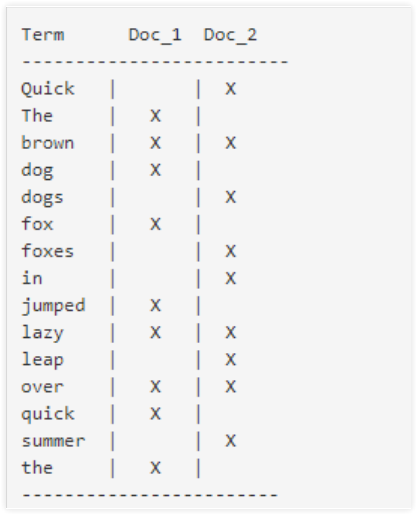
Task: Click the term lazy
Action: pos(42,333)
